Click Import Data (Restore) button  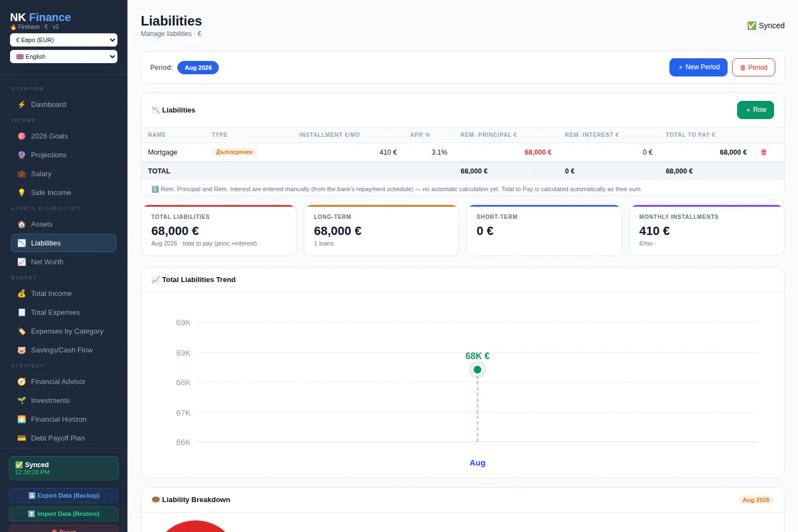coord(64,514)
